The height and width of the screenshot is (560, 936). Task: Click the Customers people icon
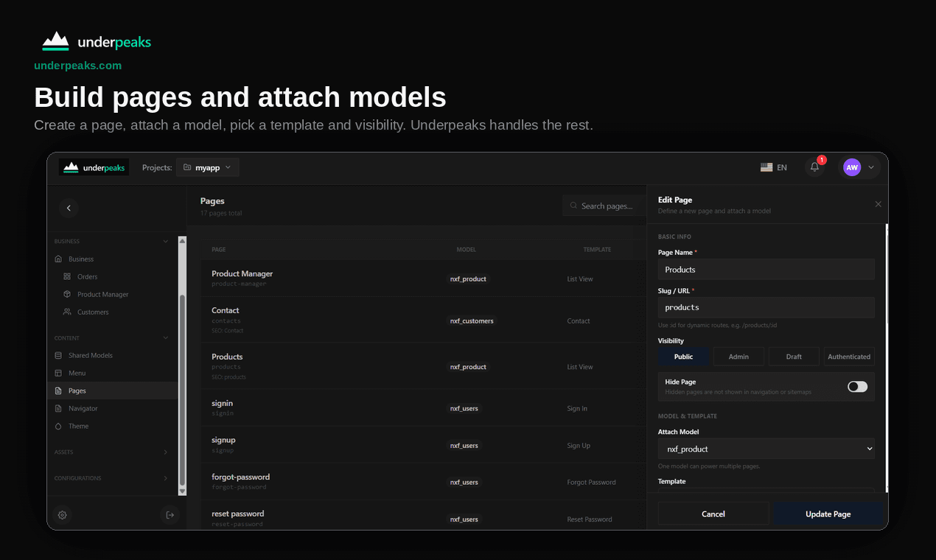click(67, 312)
